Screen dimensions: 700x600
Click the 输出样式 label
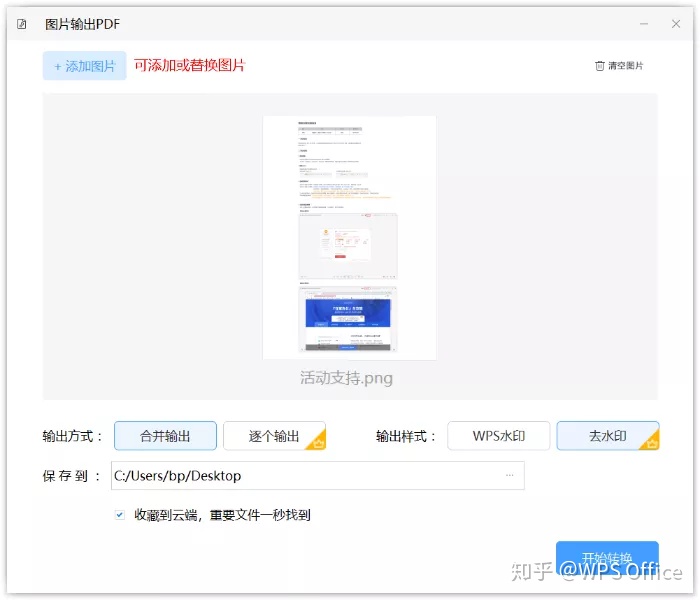[x=405, y=436]
